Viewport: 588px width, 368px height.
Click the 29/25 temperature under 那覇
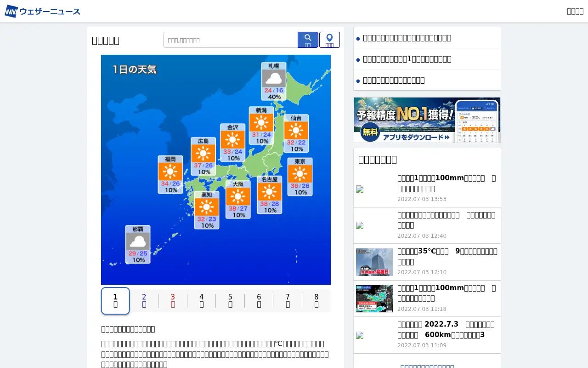coord(138,253)
